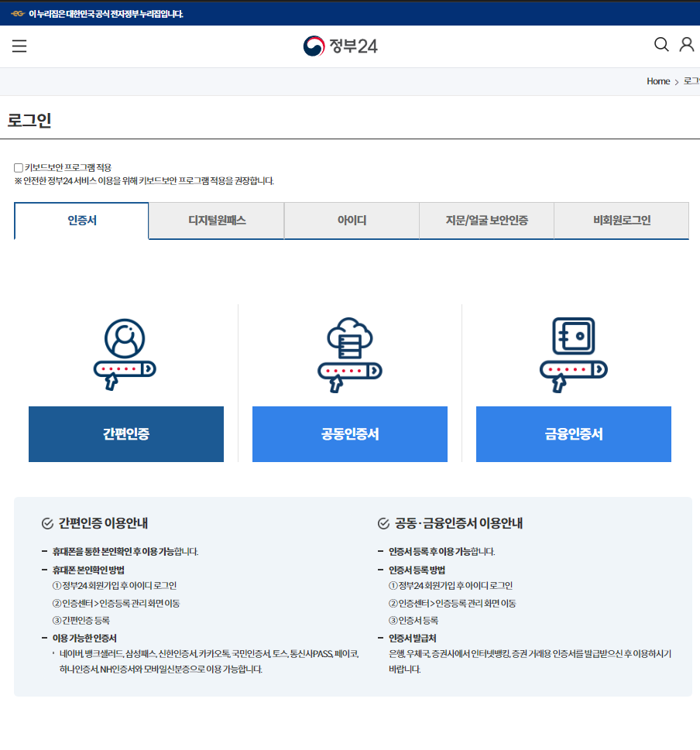Open the Home breadcrumb link

click(658, 81)
